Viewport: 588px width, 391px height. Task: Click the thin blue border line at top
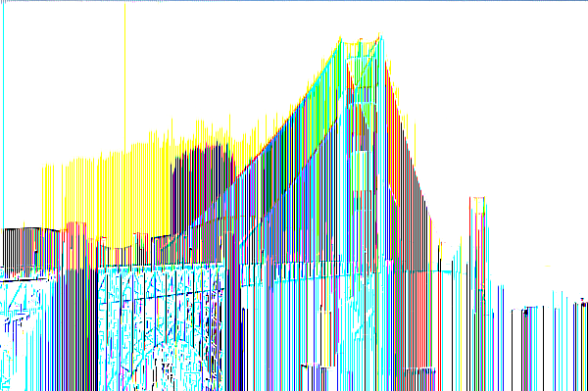(294, 1)
